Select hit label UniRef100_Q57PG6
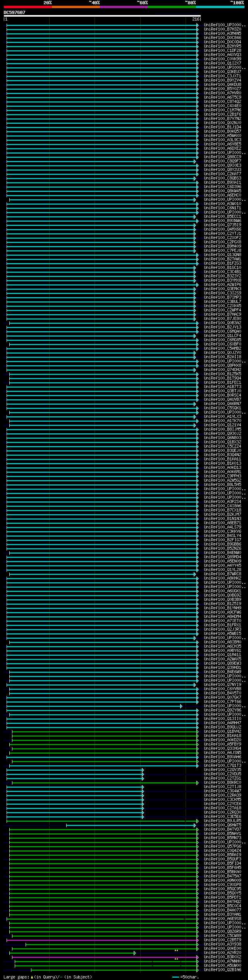This screenshot has width=248, height=980. [222, 846]
